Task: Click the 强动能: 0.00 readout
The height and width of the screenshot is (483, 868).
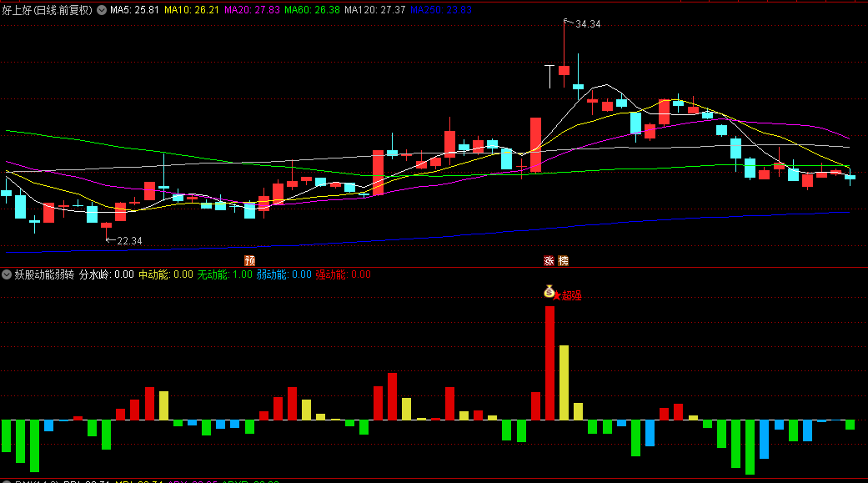Action: click(x=344, y=274)
